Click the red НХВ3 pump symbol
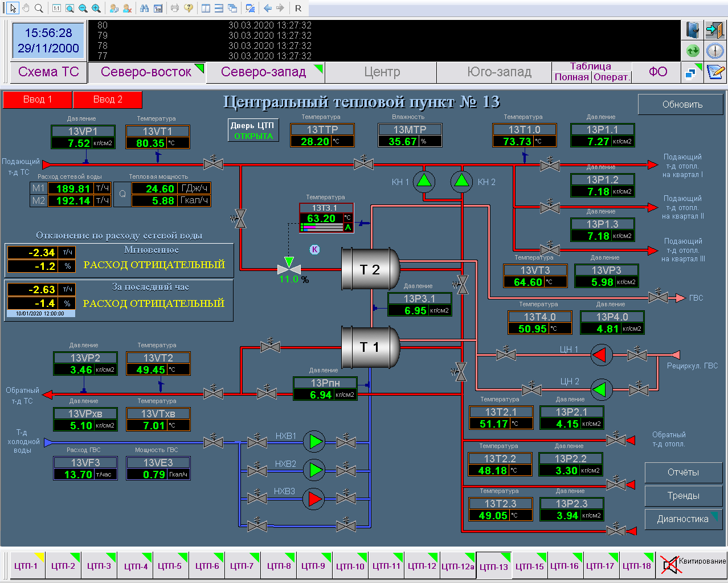 [314, 499]
